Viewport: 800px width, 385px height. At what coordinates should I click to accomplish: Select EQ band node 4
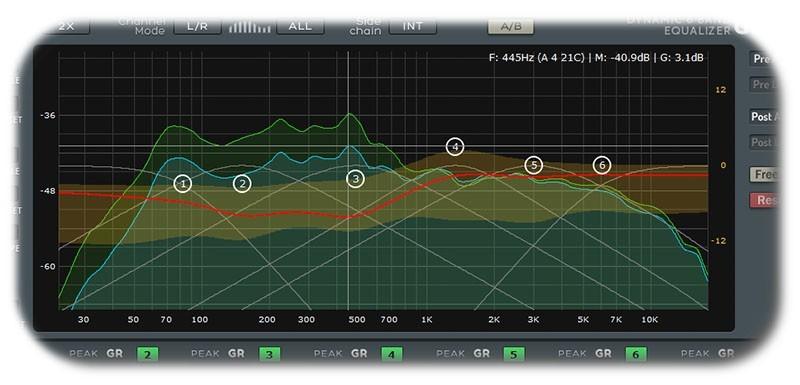pos(455,147)
